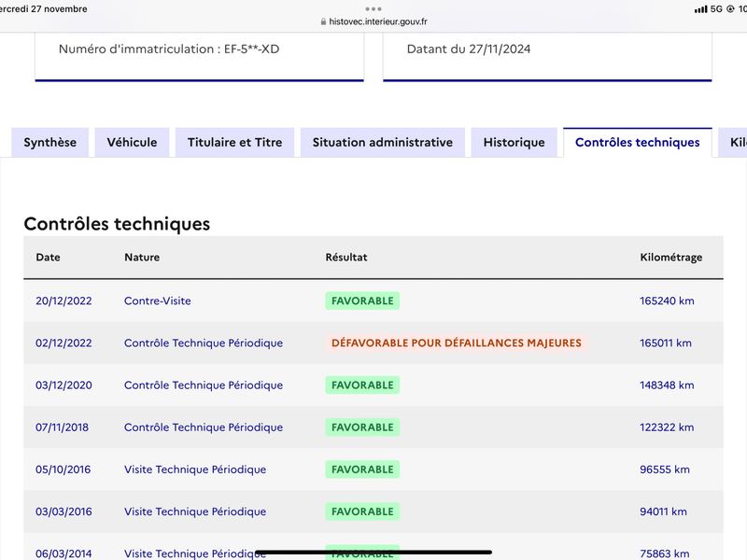The height and width of the screenshot is (560, 747).
Task: Open the Titulaire et Titre tab
Action: tap(235, 143)
